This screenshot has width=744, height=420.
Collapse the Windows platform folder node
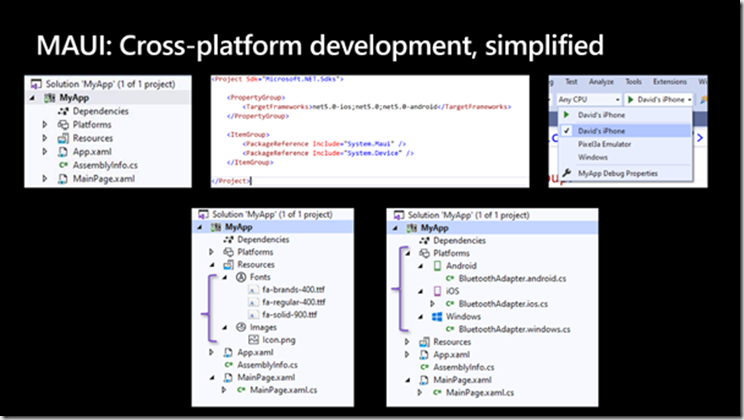pyautogui.click(x=420, y=317)
